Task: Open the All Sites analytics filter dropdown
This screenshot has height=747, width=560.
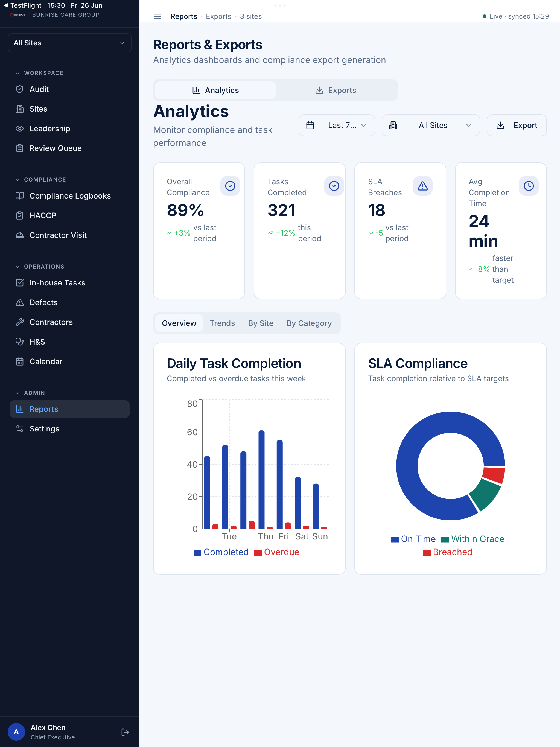Action: 431,125
